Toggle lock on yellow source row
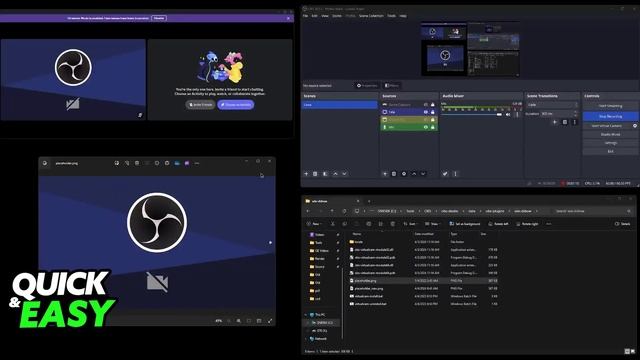 point(433,120)
